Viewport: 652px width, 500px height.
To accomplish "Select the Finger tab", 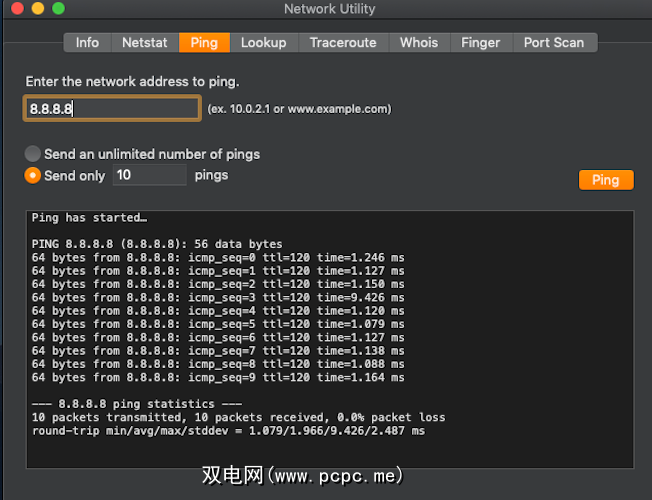I will (480, 42).
